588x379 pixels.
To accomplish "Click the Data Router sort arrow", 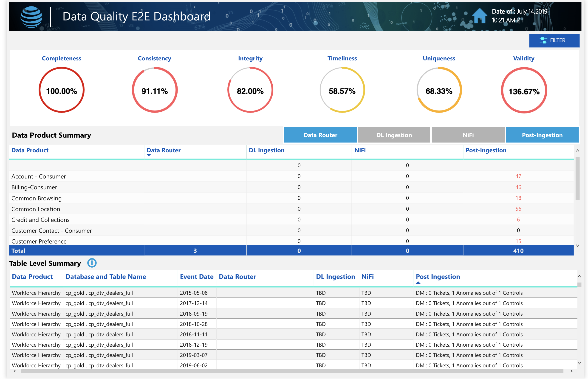I will click(149, 155).
